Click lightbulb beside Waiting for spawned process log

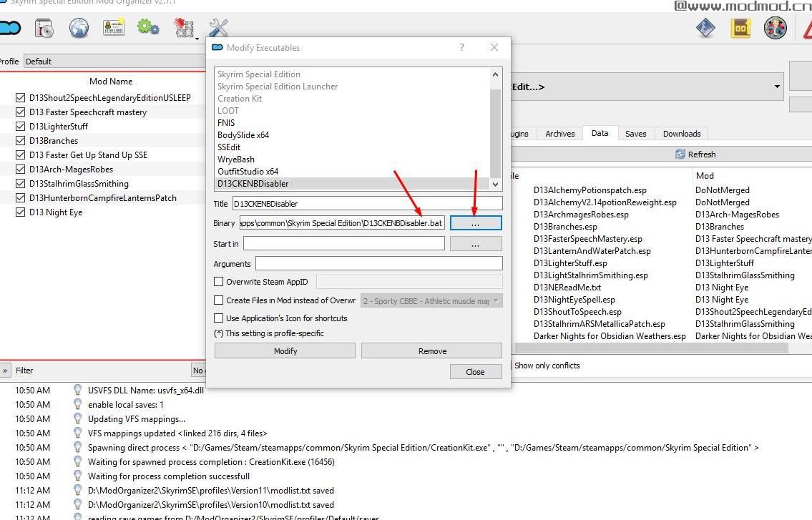(x=78, y=461)
